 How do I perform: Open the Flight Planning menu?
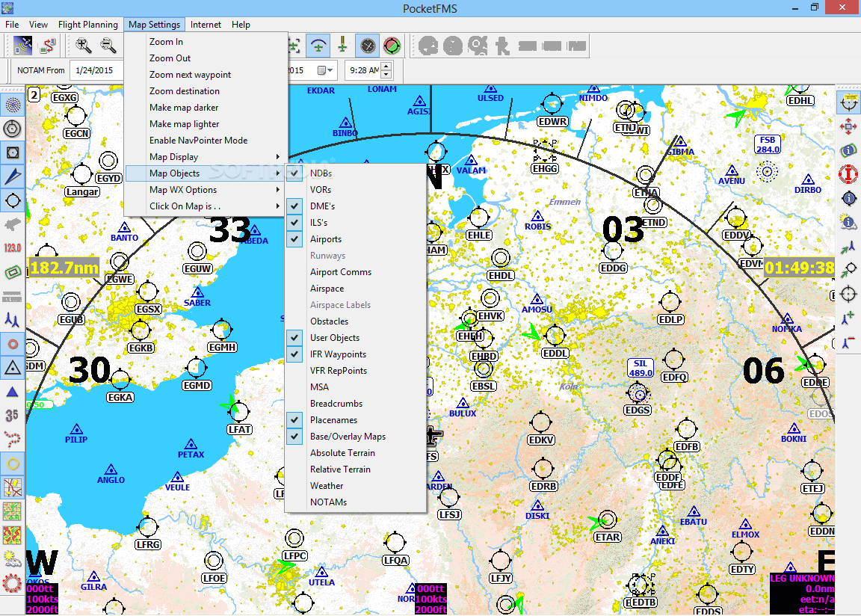point(88,24)
